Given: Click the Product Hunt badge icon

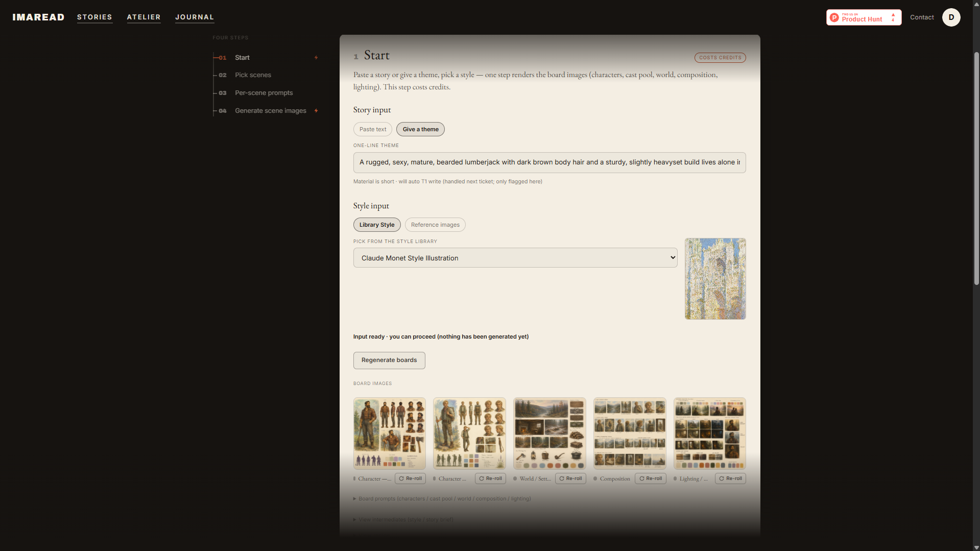Looking at the screenshot, I should pos(834,17).
